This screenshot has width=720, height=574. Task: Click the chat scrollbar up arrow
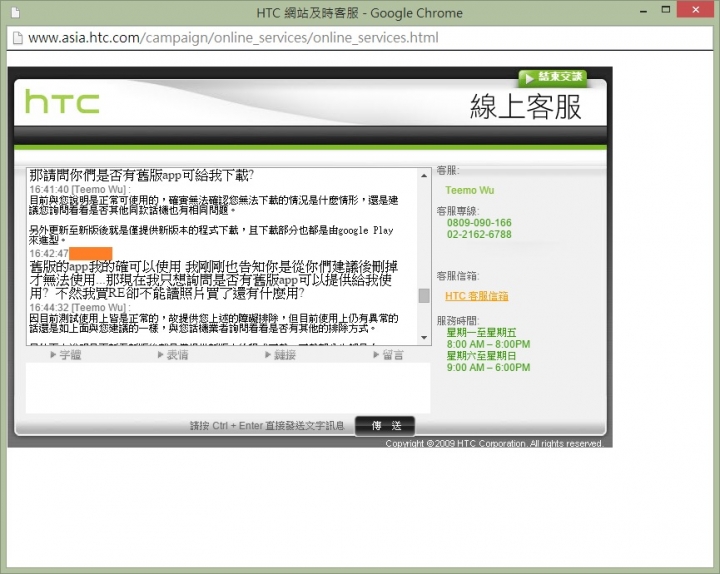pyautogui.click(x=424, y=175)
